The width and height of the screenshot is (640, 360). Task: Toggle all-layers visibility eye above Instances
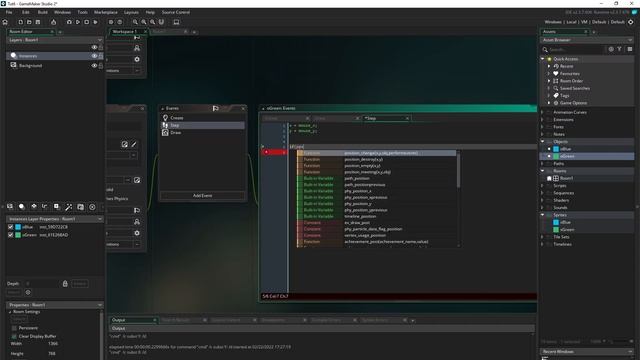pyautogui.click(x=94, y=47)
